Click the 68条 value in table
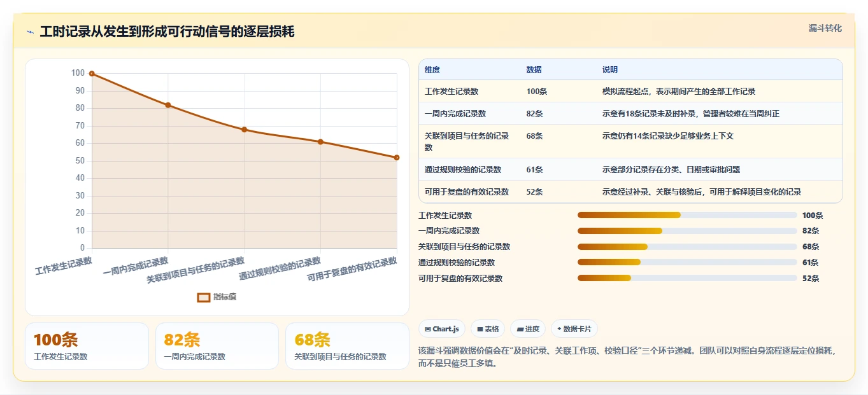This screenshot has height=395, width=868. coord(535,136)
